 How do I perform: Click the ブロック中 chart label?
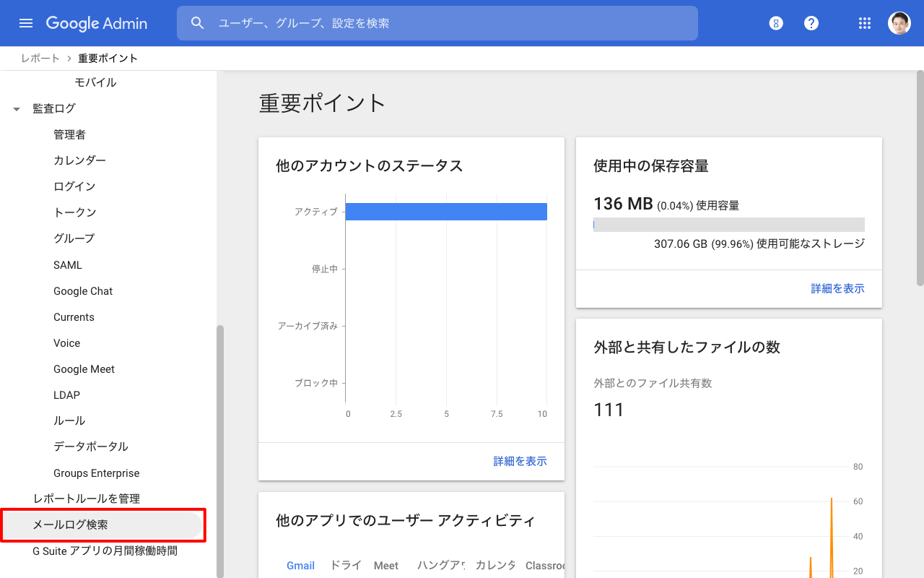[x=316, y=383]
